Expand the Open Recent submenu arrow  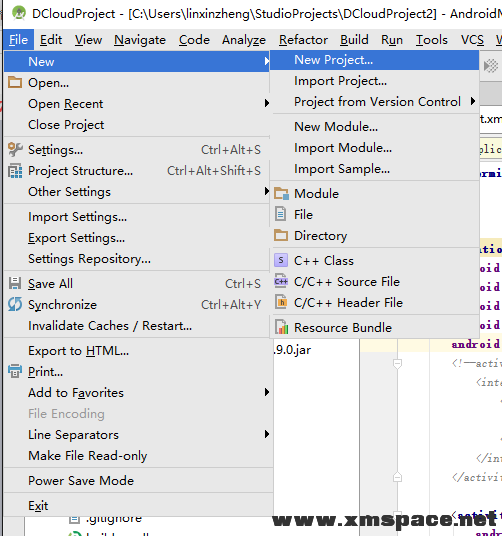coord(267,103)
